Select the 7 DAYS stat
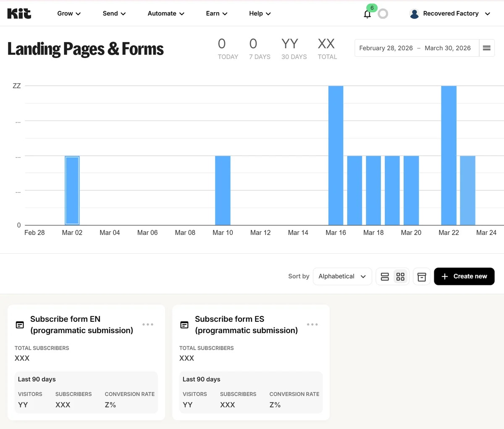 (x=259, y=48)
